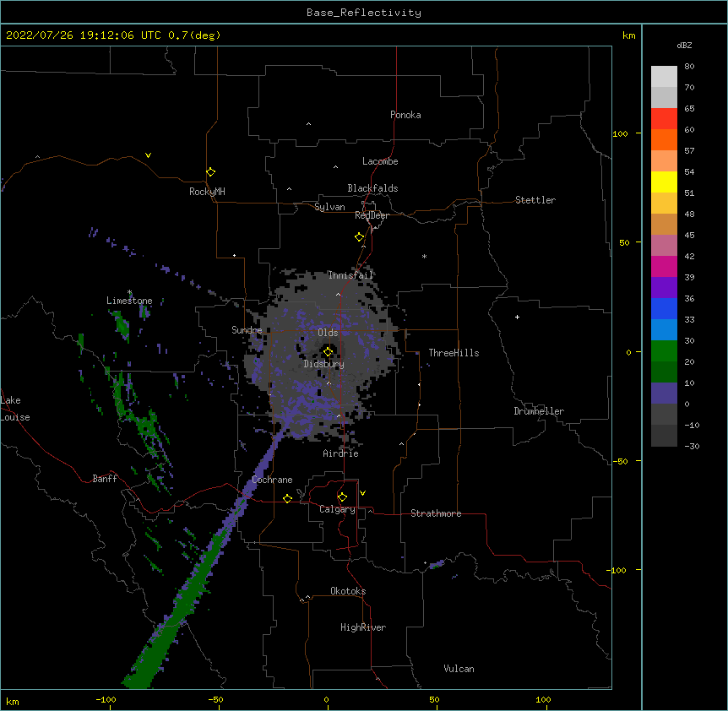Click the Okotoks label
The width and height of the screenshot is (728, 711).
tap(348, 591)
